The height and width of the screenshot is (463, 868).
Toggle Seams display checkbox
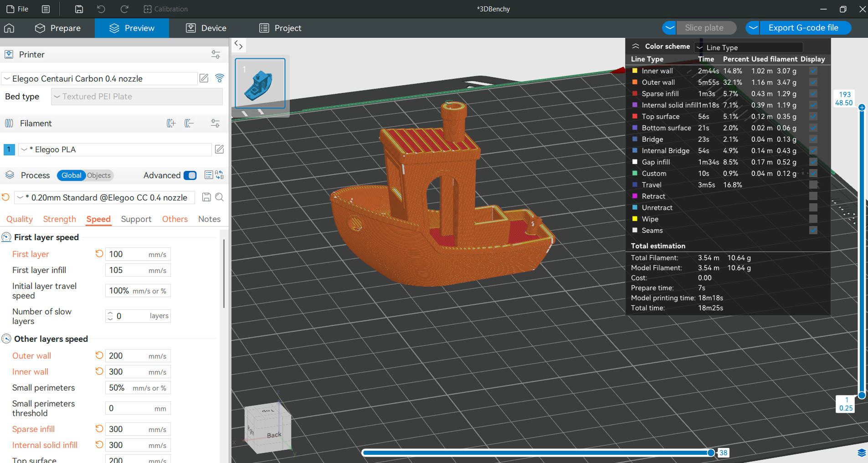813,231
